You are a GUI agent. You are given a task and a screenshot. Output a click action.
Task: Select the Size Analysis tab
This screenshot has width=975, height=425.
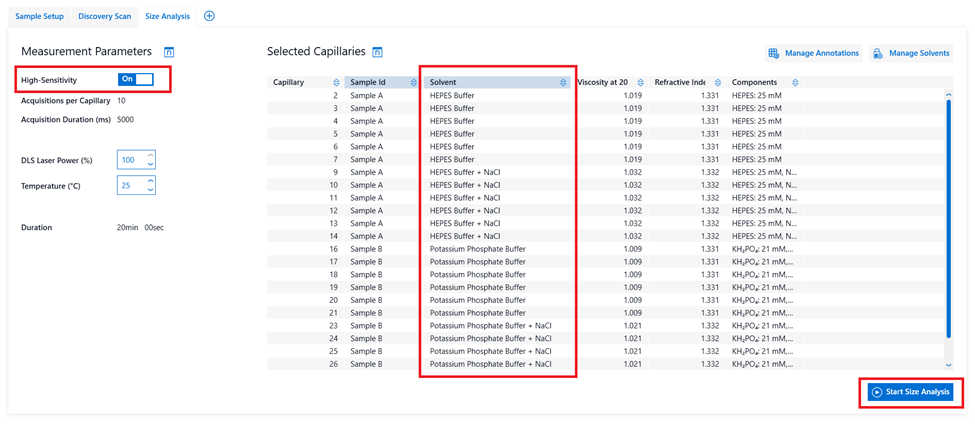(167, 16)
